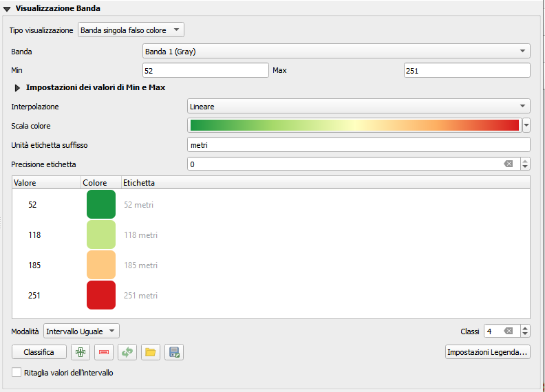Click the Precisione etichetta spinner arrows
Screen dimensions: 545x392
click(x=525, y=164)
